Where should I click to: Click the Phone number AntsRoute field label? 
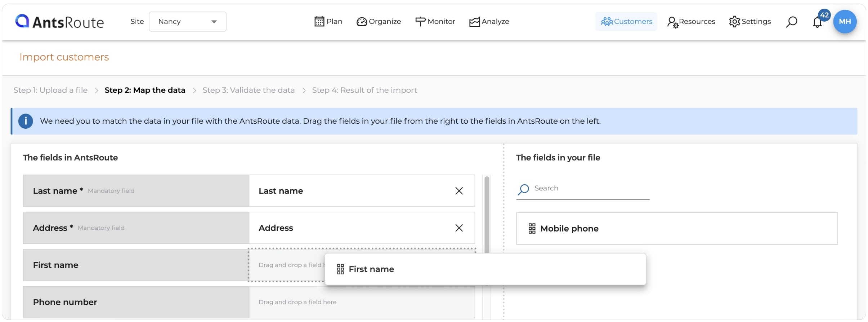click(136, 302)
